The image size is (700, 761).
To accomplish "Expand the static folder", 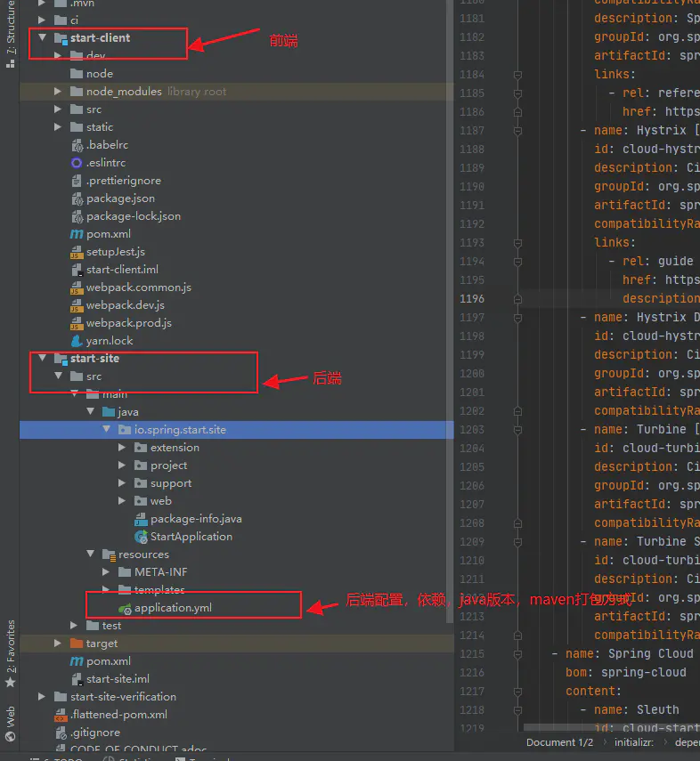I will (x=58, y=127).
